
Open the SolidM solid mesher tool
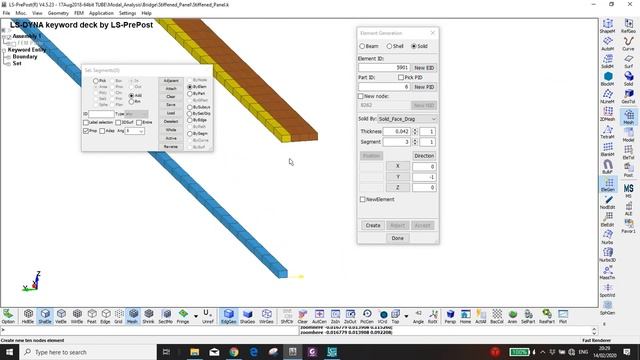(x=607, y=61)
